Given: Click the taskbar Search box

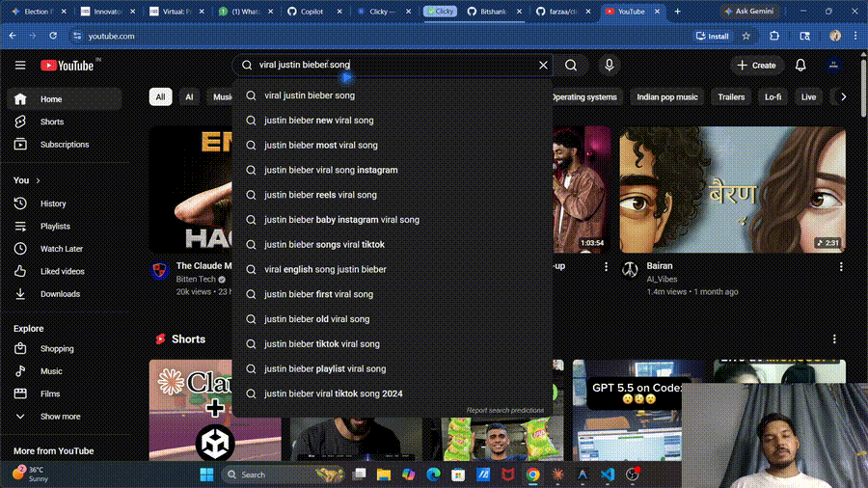Looking at the screenshot, I should [x=284, y=474].
